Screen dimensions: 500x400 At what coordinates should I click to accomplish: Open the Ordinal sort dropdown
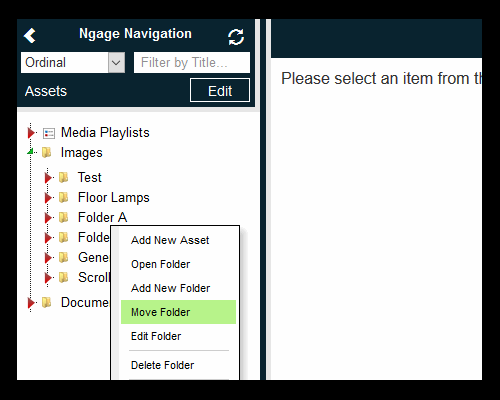[116, 62]
